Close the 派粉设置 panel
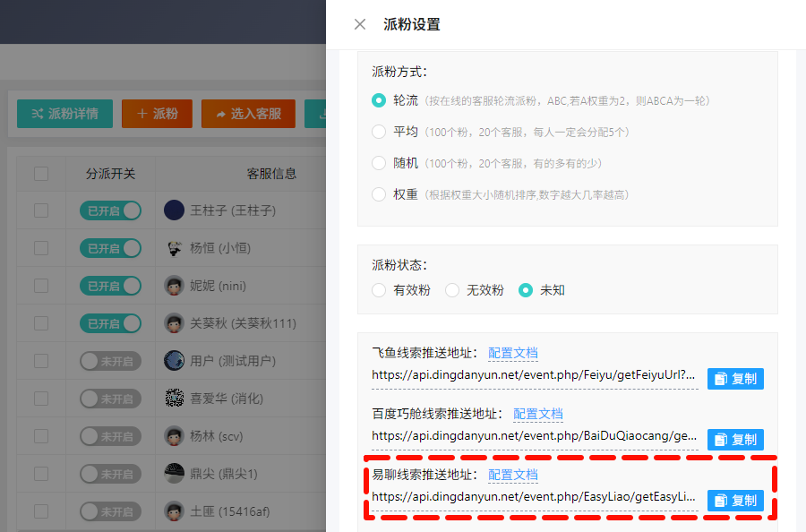Viewport: 806px width, 532px height. coord(360,24)
